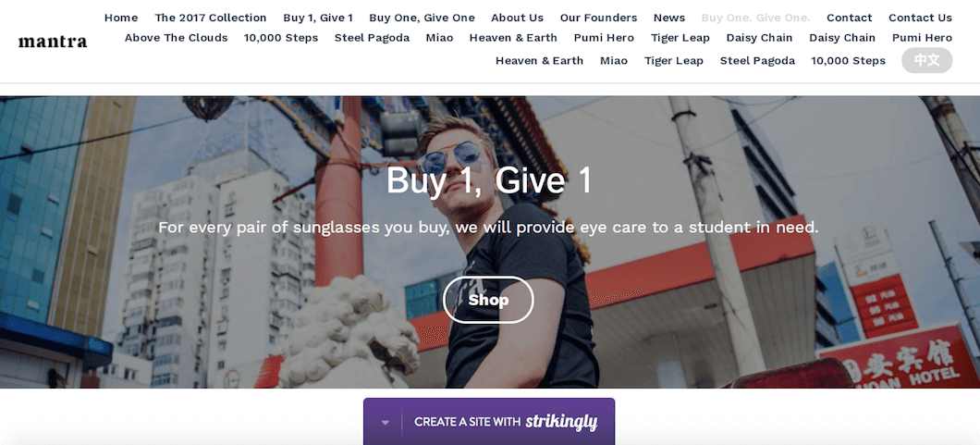Switch language with the 中文 button
The height and width of the screenshot is (445, 980).
926,61
